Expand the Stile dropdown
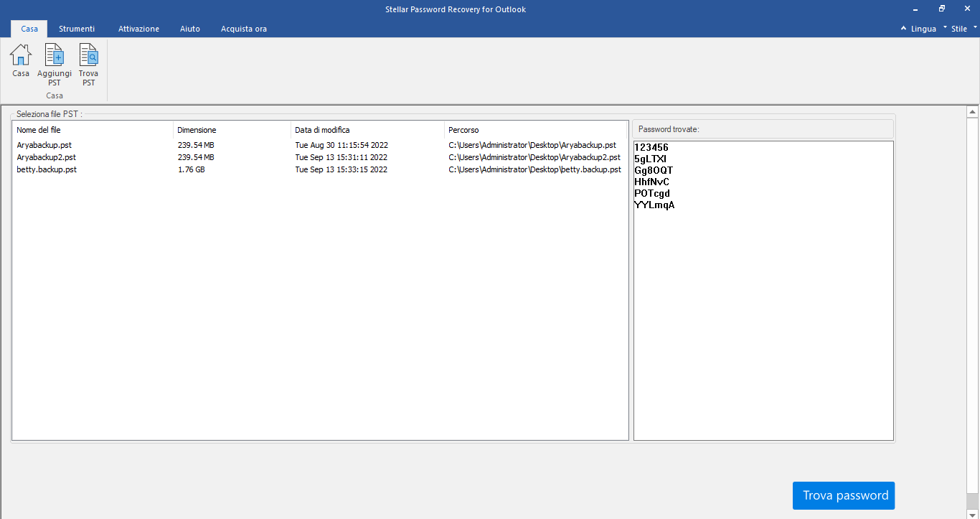 [x=963, y=29]
